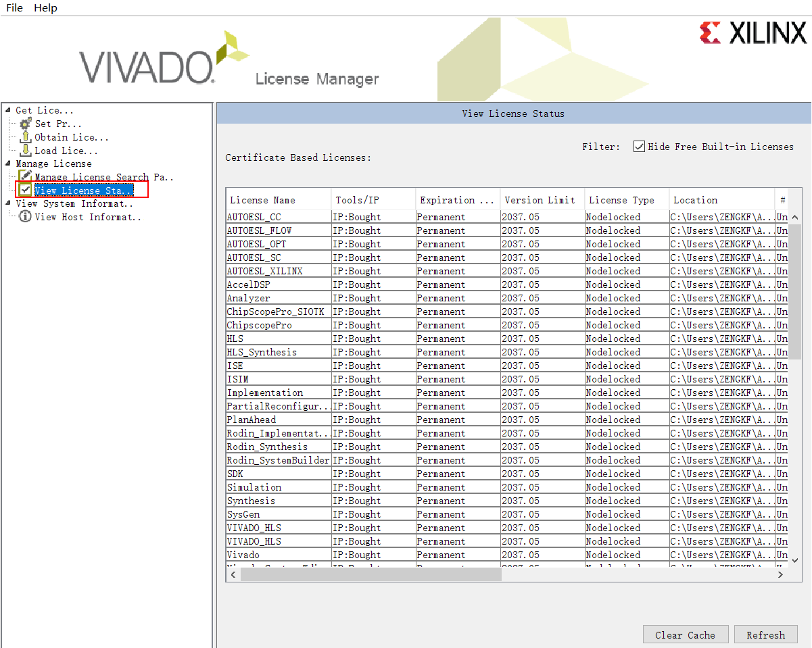Image resolution: width=812 pixels, height=648 pixels.
Task: Select the SysGen license row
Action: pos(507,514)
